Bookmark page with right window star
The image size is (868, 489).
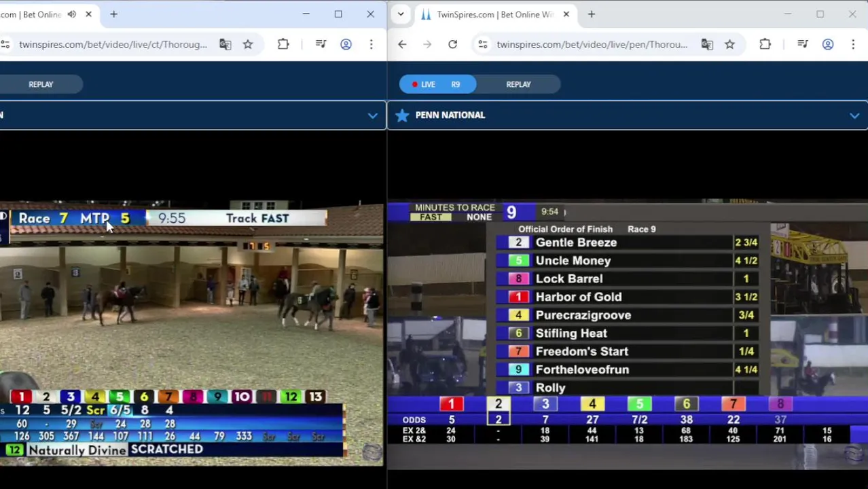[729, 44]
